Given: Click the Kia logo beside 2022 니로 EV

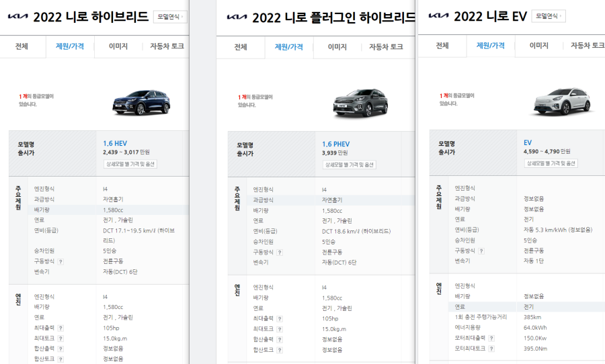Looking at the screenshot, I should pyautogui.click(x=438, y=16).
